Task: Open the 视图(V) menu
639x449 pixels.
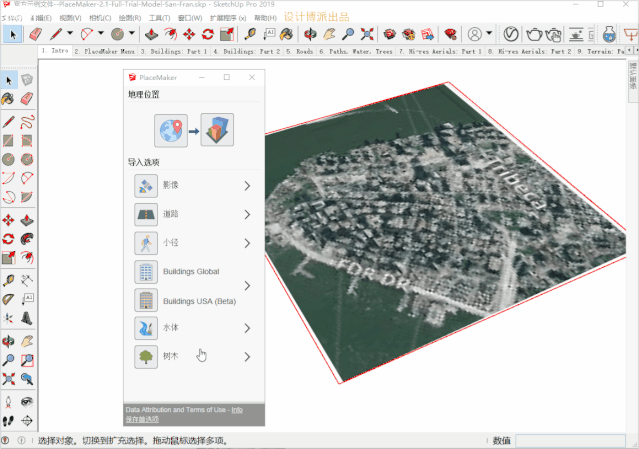Action: (70, 18)
